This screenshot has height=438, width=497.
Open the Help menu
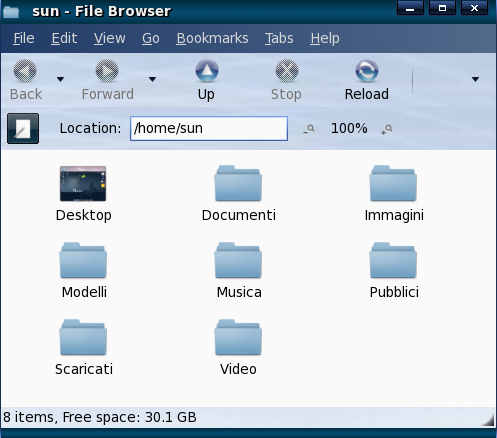325,38
